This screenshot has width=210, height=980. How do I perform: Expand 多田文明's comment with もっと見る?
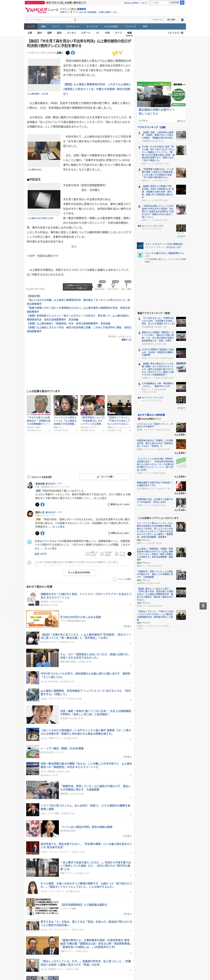coord(100,498)
